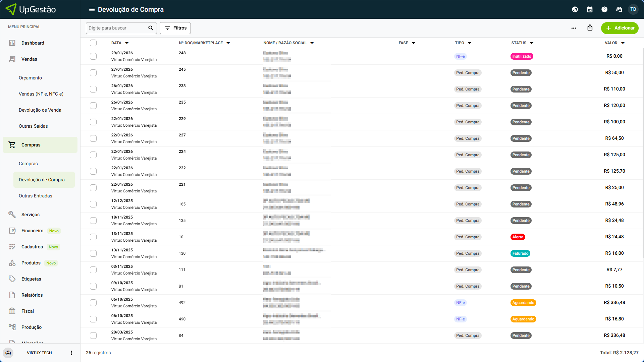Open the Filtros button
Image resolution: width=644 pixels, height=362 pixels.
[175, 28]
